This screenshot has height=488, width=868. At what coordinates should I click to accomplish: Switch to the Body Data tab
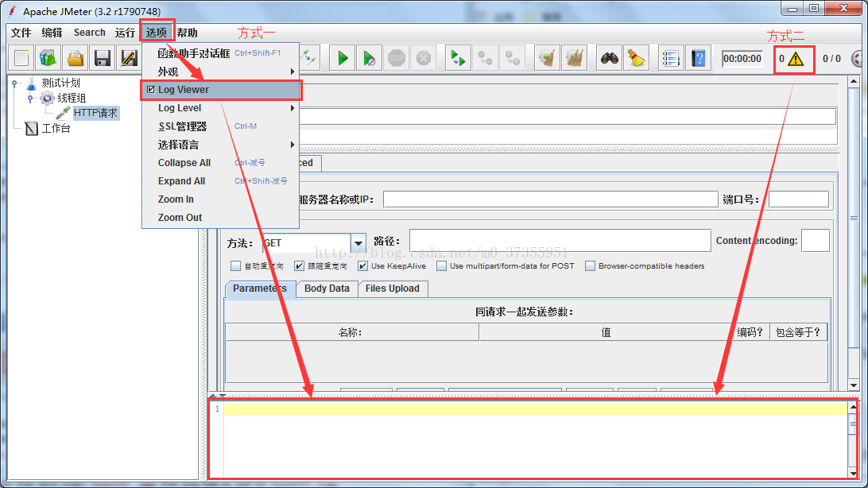coord(327,289)
